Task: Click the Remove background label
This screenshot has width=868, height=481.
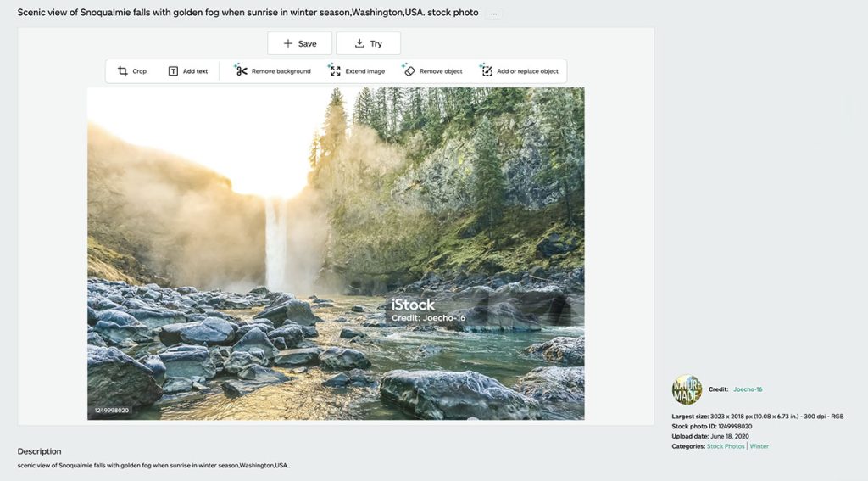Action: click(x=281, y=71)
